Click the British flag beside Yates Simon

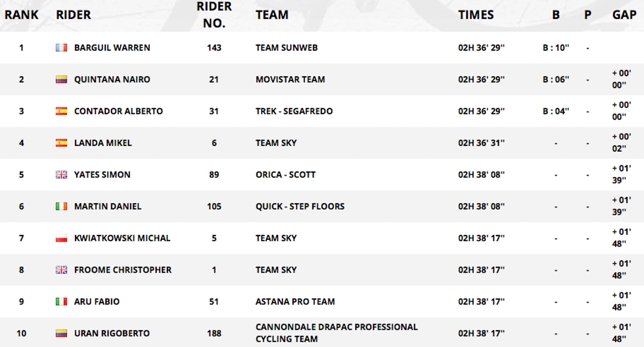pyautogui.click(x=61, y=174)
